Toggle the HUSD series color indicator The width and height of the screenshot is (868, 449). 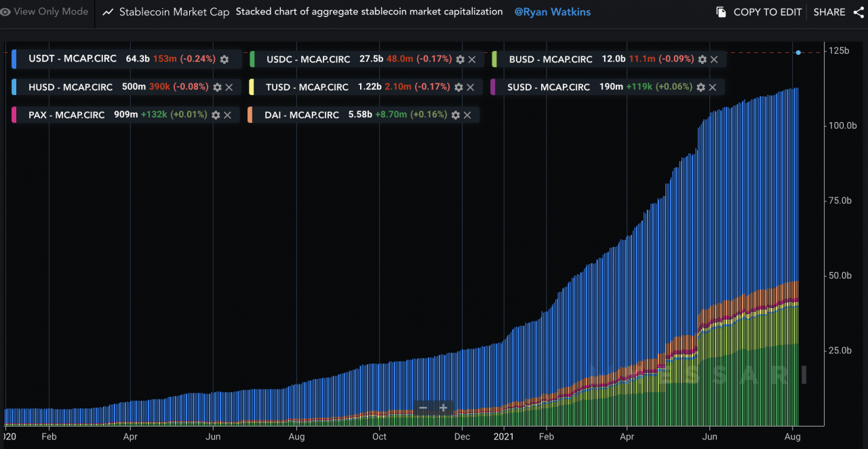click(15, 87)
